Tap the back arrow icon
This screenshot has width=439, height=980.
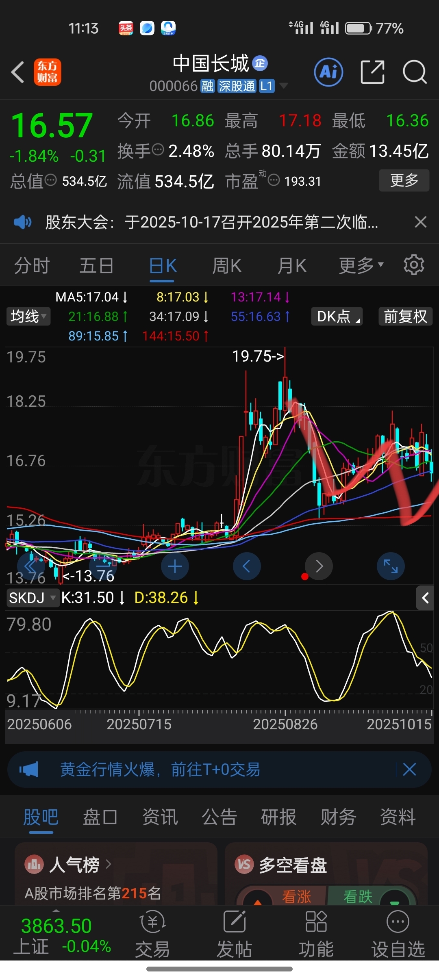[x=18, y=72]
